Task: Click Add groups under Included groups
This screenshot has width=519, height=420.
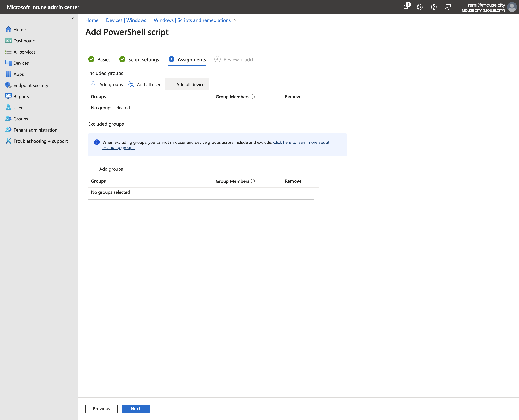Action: (x=107, y=84)
